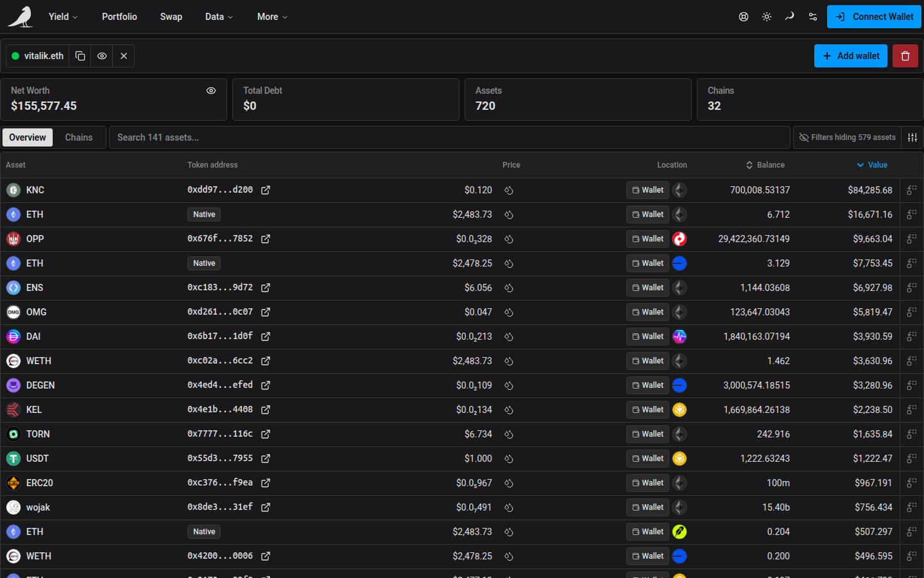Switch to Chains tab
The width and height of the screenshot is (924, 578).
click(79, 137)
